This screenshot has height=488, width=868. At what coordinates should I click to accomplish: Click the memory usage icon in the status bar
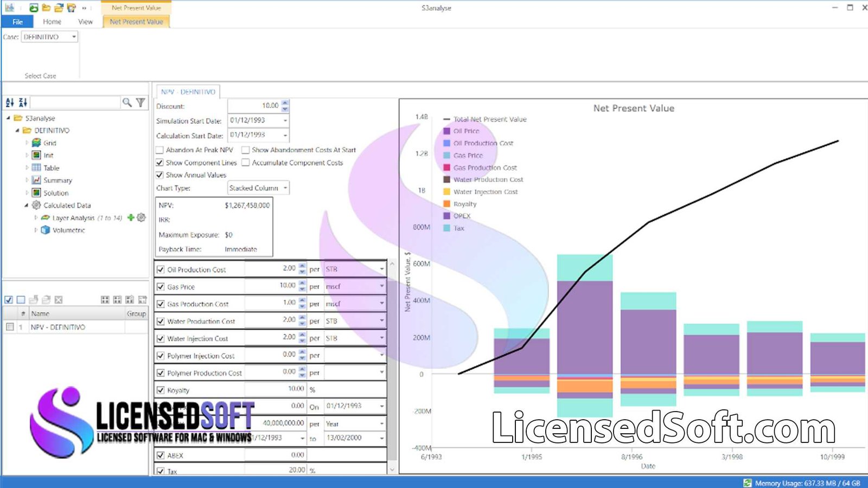748,483
